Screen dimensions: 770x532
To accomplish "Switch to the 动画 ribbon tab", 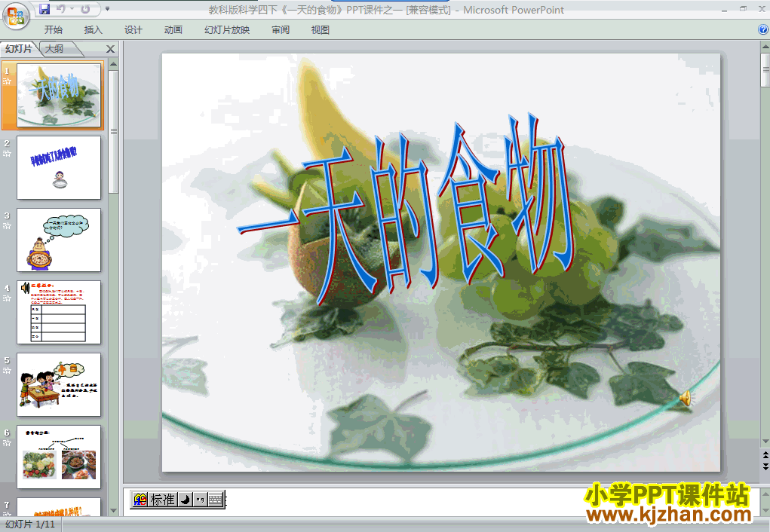I will point(173,30).
